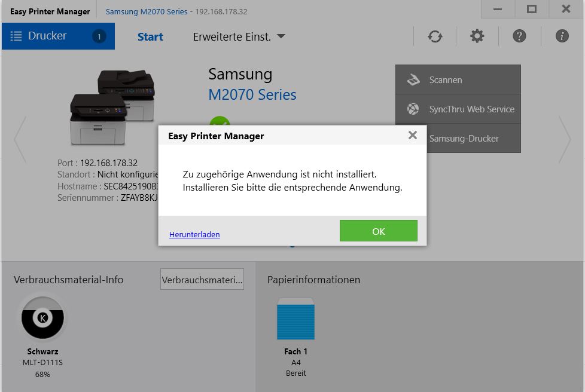
Task: Switch to the Start tab
Action: (150, 36)
